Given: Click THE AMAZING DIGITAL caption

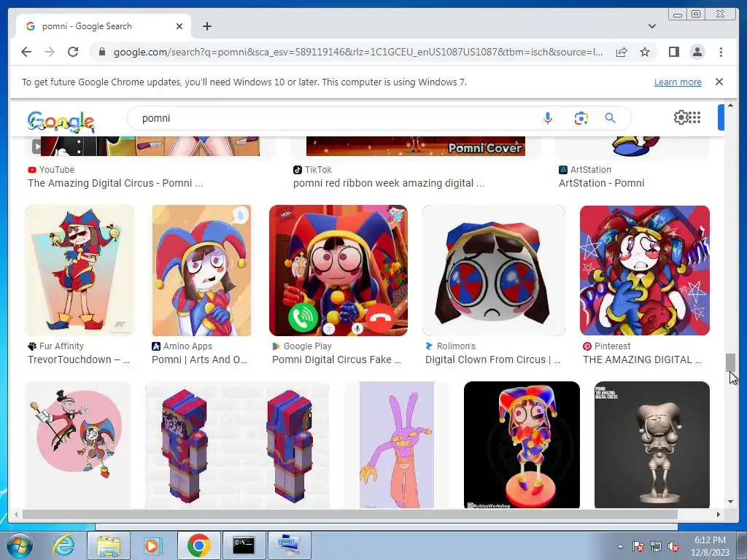Looking at the screenshot, I should [x=642, y=359].
